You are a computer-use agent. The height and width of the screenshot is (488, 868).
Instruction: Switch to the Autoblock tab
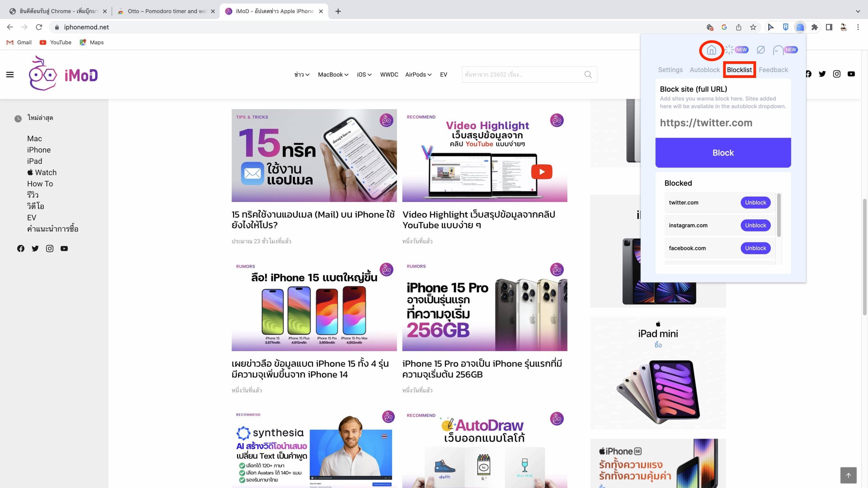pyautogui.click(x=705, y=70)
